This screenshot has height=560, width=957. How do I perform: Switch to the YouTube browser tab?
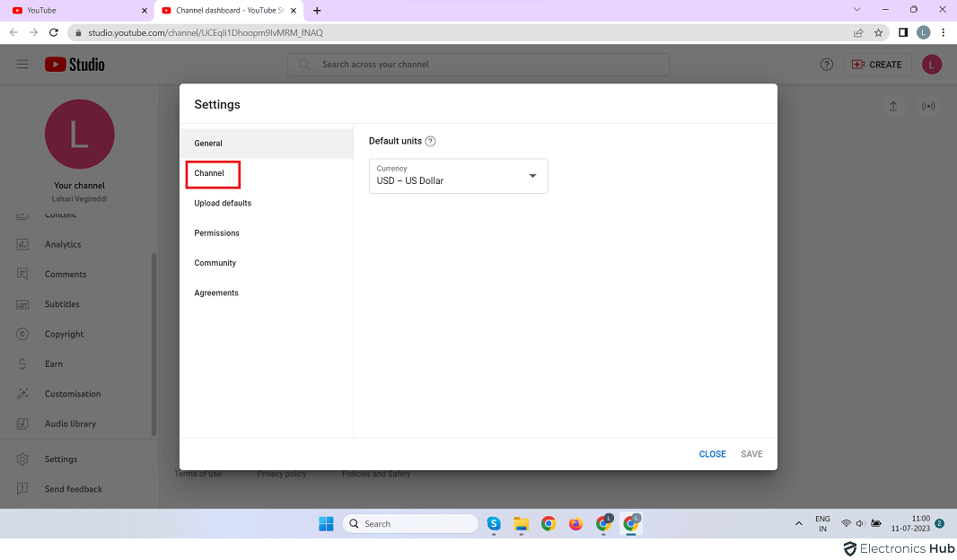pyautogui.click(x=76, y=11)
